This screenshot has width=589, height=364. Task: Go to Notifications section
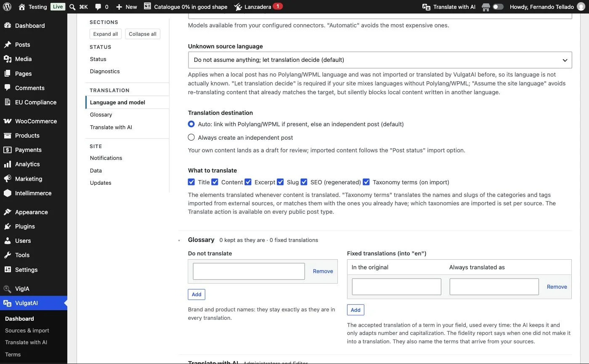pyautogui.click(x=106, y=158)
